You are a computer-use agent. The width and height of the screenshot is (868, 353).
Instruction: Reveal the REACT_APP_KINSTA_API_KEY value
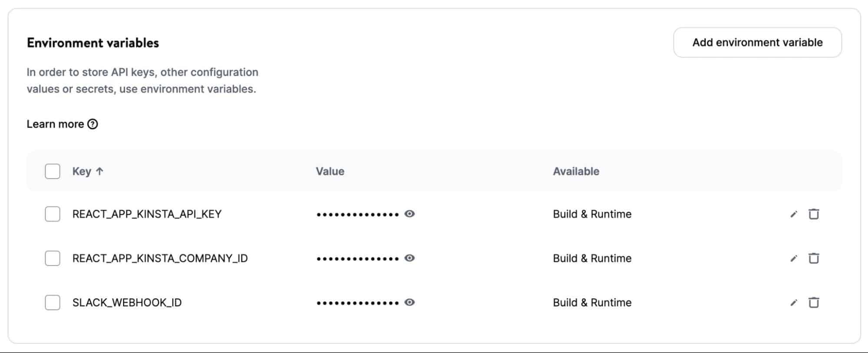pos(409,214)
